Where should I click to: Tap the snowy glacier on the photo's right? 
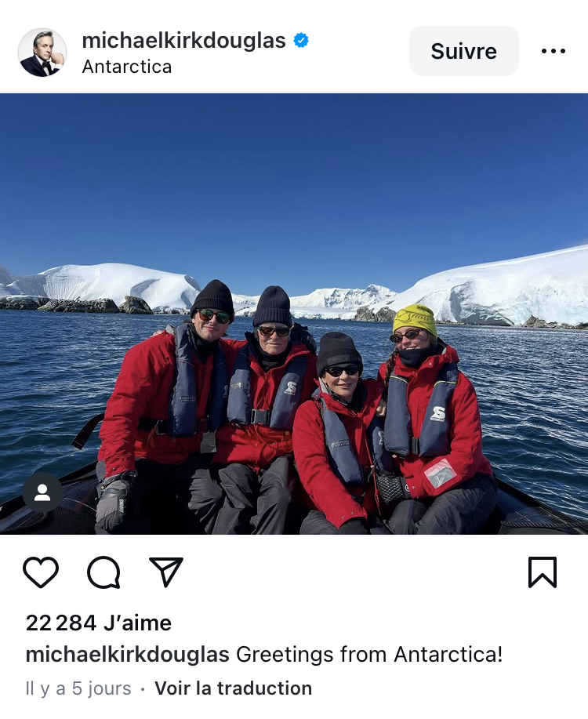click(505, 287)
